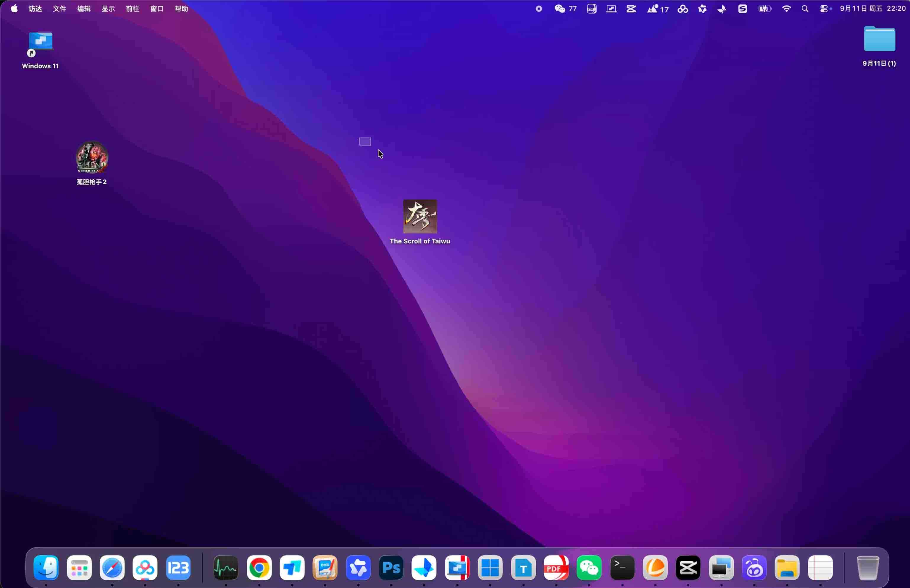Open Control Center in the menu bar

click(x=824, y=8)
